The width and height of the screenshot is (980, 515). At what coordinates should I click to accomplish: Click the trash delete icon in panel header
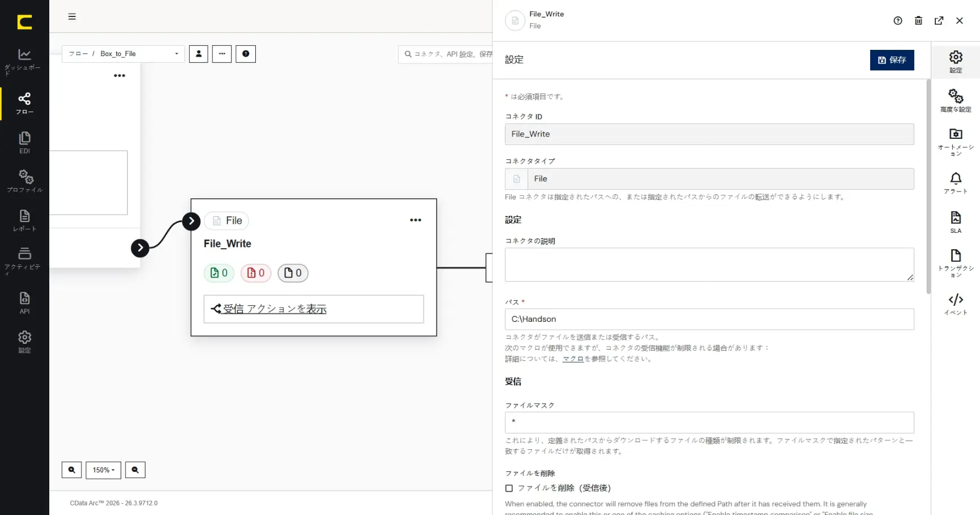[918, 20]
